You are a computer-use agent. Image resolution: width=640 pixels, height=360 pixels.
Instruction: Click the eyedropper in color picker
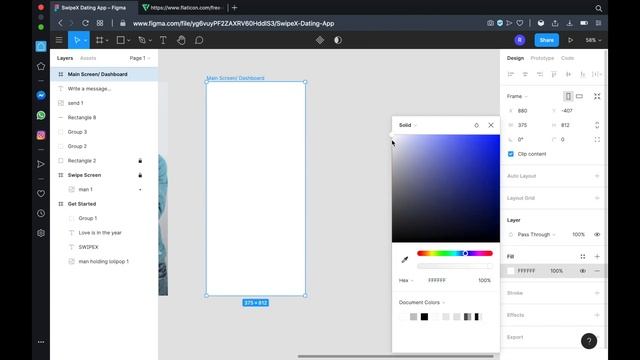(405, 260)
